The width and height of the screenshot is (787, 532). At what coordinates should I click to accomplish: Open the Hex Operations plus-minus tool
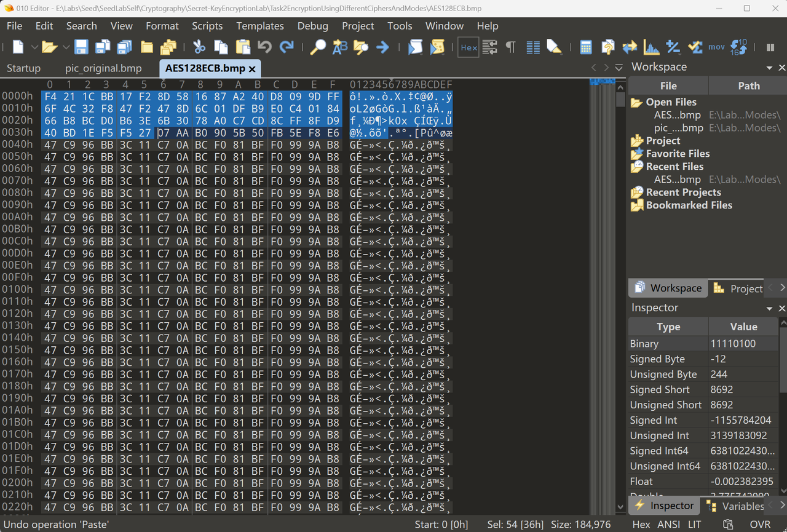coord(673,47)
